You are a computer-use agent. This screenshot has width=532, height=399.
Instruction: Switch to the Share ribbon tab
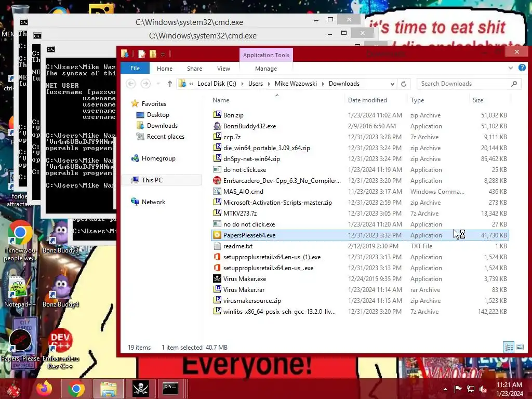194,69
